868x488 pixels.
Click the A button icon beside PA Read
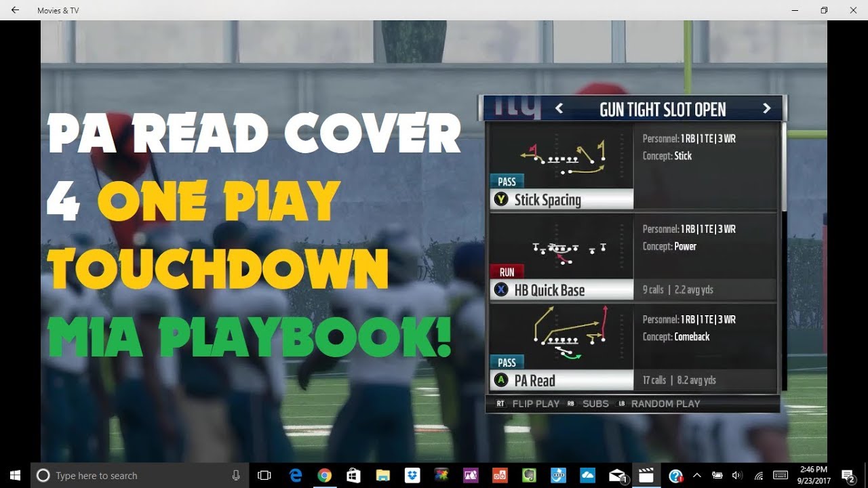501,380
